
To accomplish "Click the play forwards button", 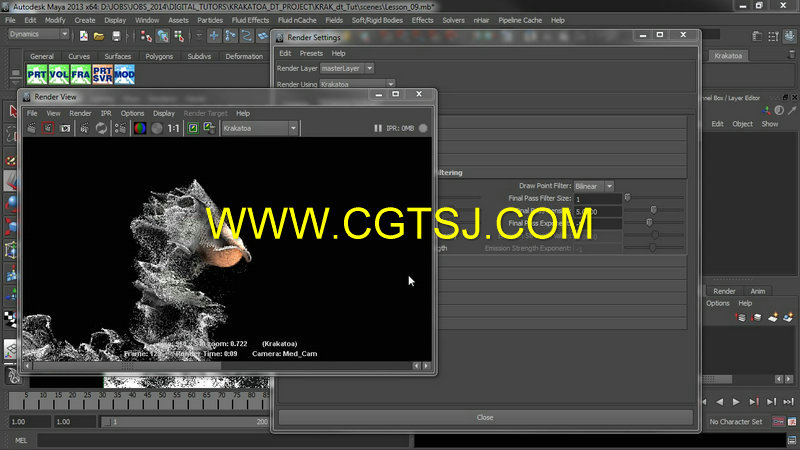I will [736, 402].
